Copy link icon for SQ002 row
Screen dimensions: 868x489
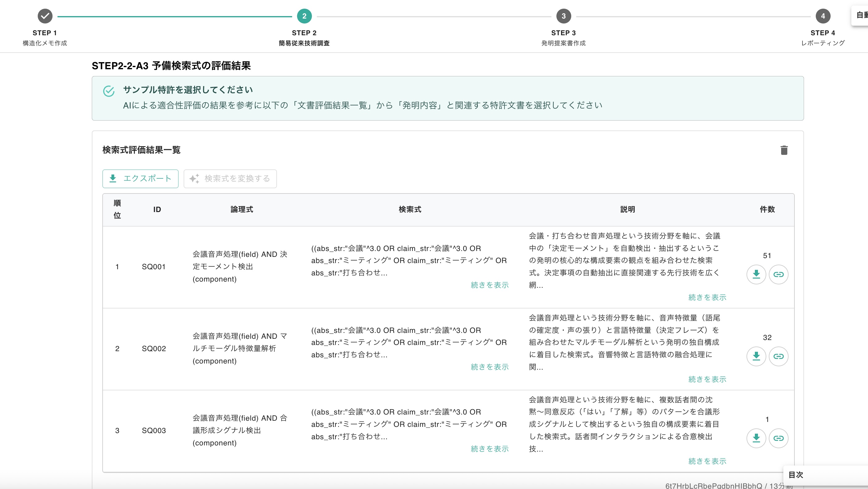[x=778, y=356]
